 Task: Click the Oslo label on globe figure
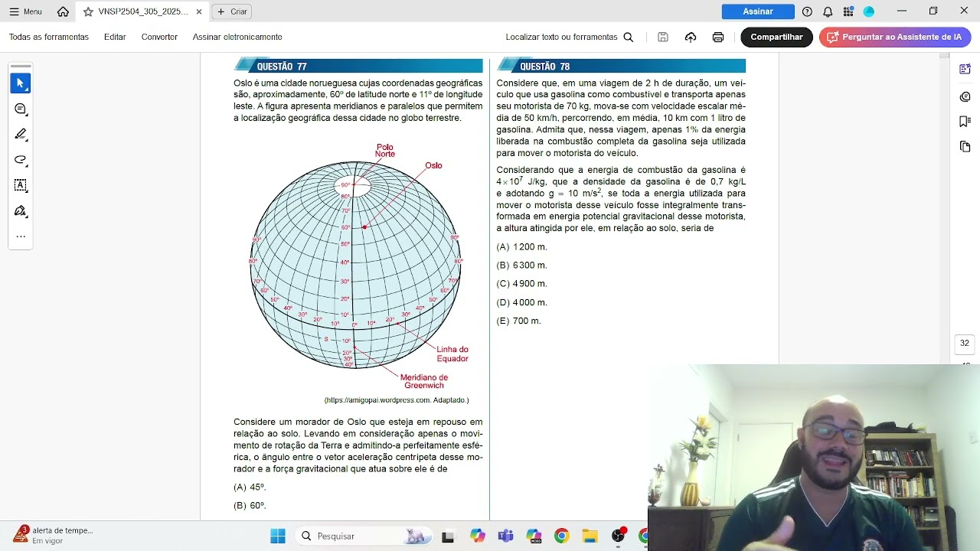coord(433,165)
